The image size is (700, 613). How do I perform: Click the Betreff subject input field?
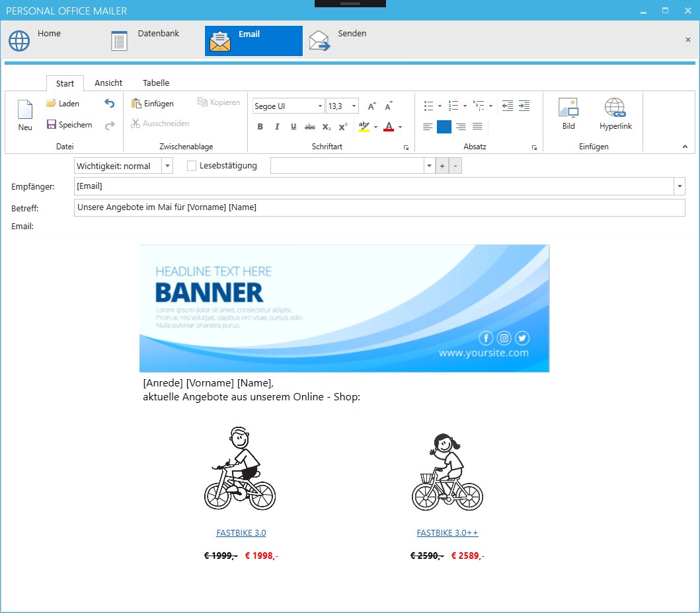pyautogui.click(x=379, y=207)
